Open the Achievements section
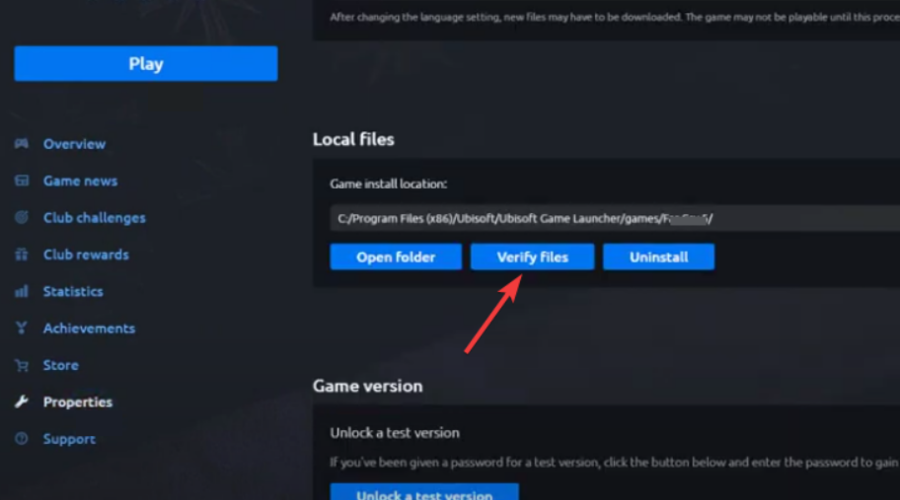900x500 pixels. point(89,328)
